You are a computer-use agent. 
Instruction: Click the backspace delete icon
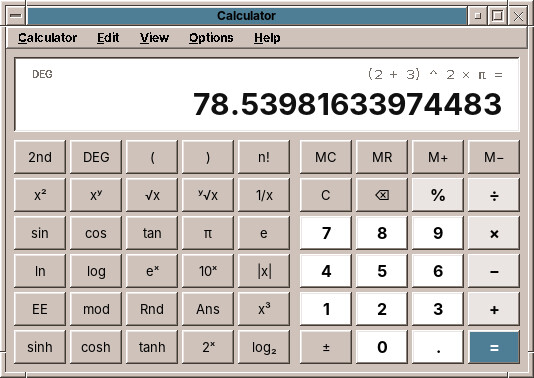[382, 195]
